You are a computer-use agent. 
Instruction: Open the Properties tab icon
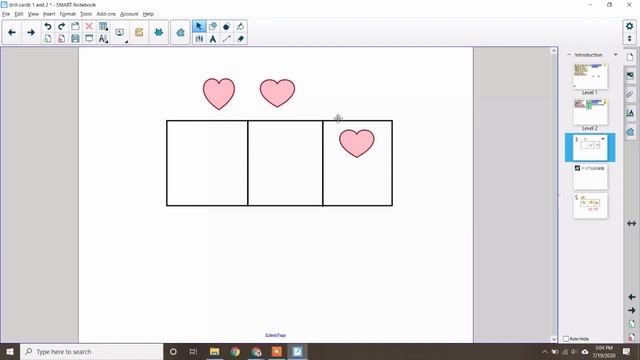[x=630, y=113]
